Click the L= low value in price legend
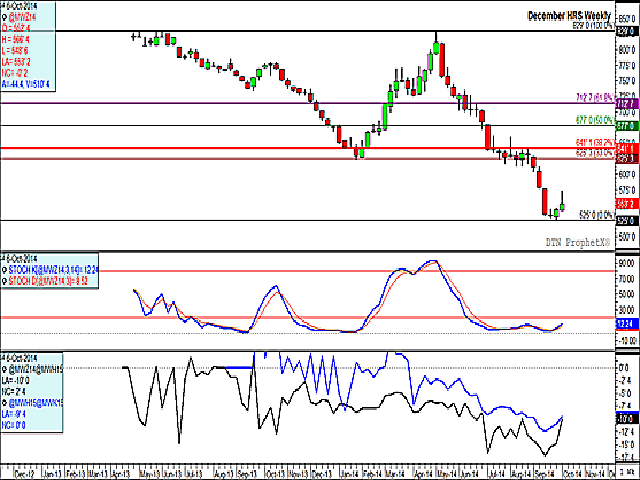Viewport: 640px width, 480px height. pos(15,51)
